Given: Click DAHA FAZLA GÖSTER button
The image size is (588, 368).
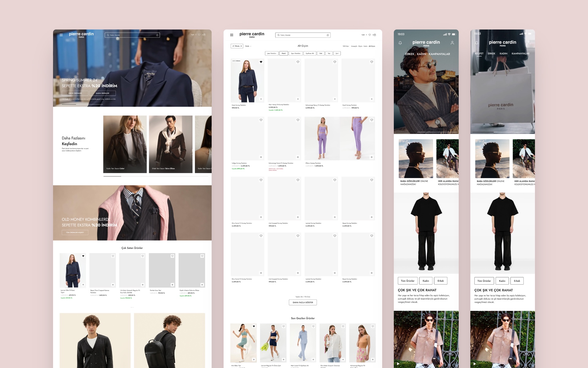Looking at the screenshot, I should tap(303, 302).
